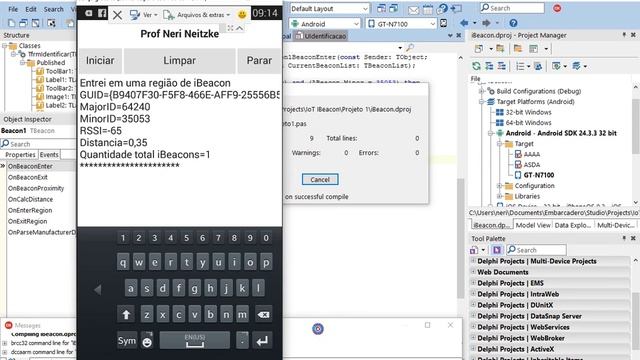
Task: Click the view form toolbar icon
Action: [36, 23]
